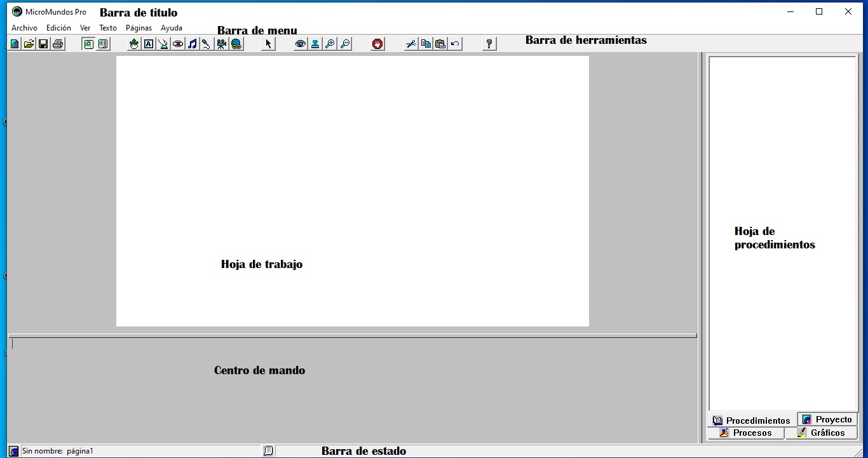868x458 pixels.
Task: Copy selection with the copy icon
Action: [425, 44]
